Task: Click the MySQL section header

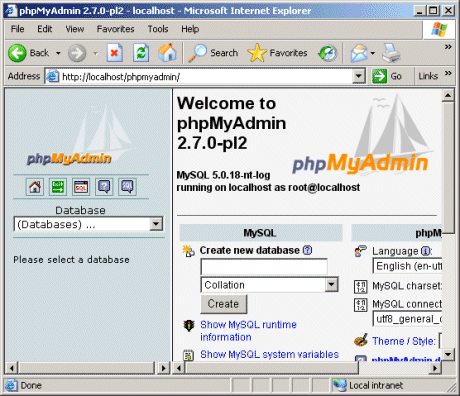Action: tap(261, 233)
